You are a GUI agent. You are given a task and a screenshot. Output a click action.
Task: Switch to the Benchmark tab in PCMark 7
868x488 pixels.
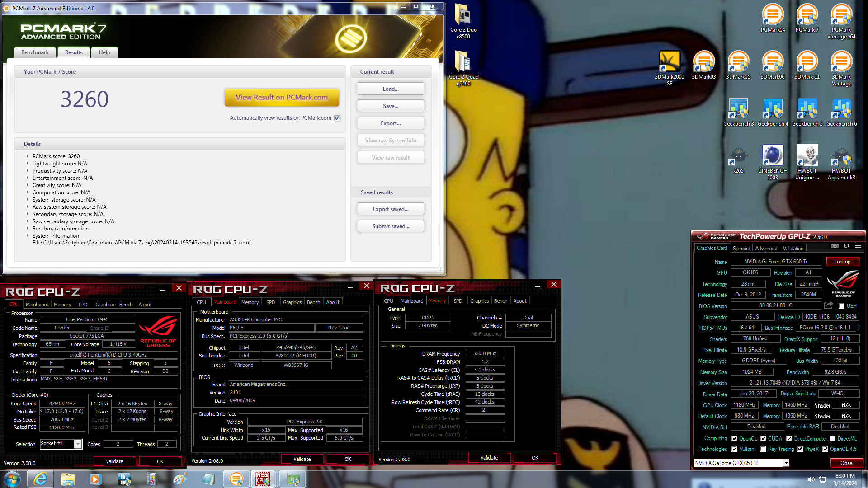(35, 52)
